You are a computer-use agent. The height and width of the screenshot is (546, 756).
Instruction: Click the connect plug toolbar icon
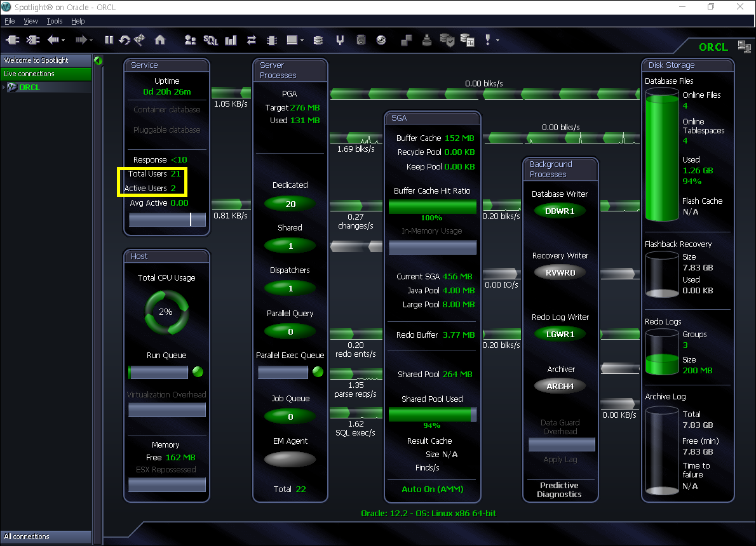pos(13,40)
